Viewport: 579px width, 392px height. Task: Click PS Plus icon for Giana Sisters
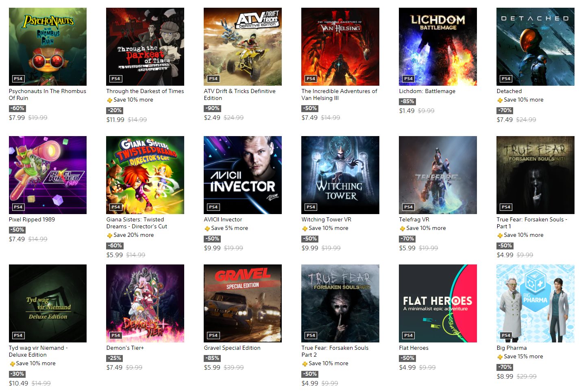coord(109,235)
